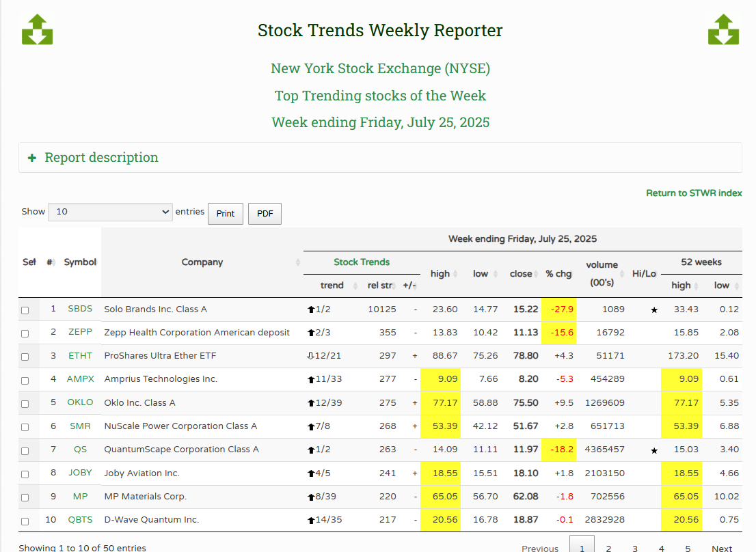Go to page 2 of results
This screenshot has height=552, width=756.
click(x=608, y=548)
